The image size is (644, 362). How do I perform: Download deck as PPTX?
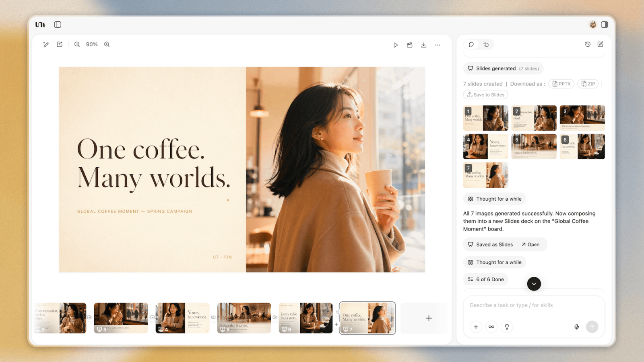[561, 84]
